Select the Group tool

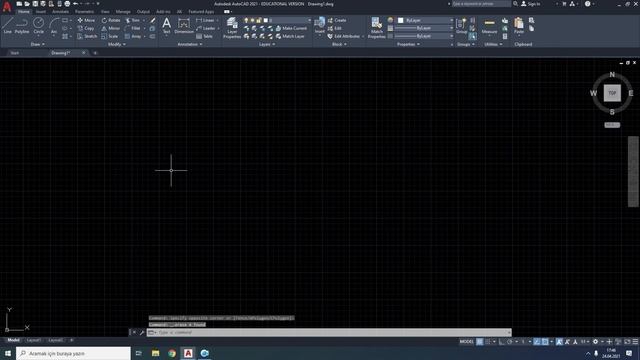[462, 26]
